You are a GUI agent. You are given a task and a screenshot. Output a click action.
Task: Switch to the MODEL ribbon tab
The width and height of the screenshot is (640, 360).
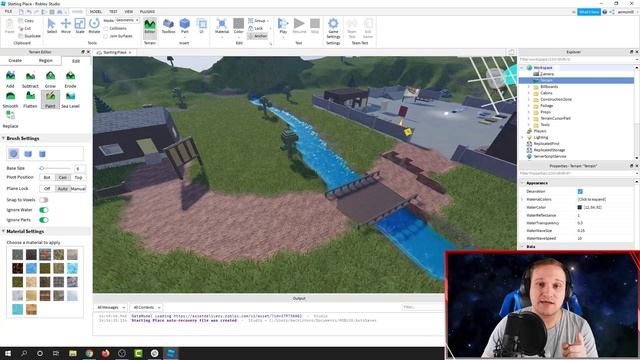coord(96,11)
